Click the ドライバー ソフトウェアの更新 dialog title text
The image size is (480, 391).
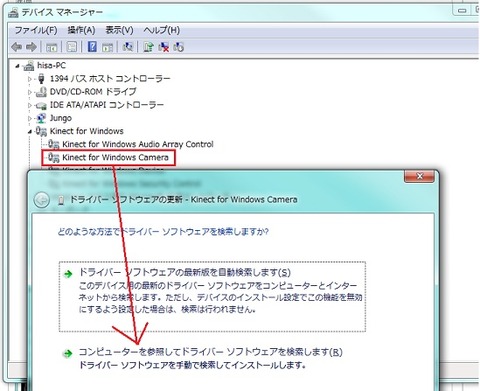click(x=184, y=200)
